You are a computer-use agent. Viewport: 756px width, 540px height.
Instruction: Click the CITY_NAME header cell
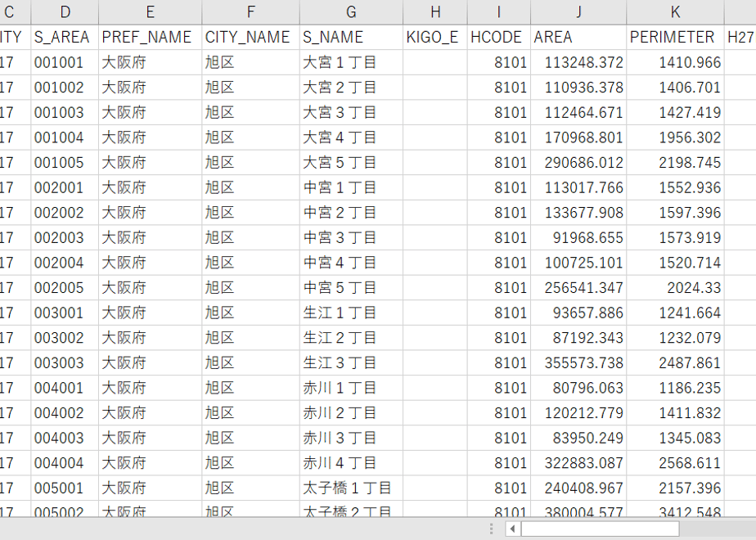tap(250, 37)
